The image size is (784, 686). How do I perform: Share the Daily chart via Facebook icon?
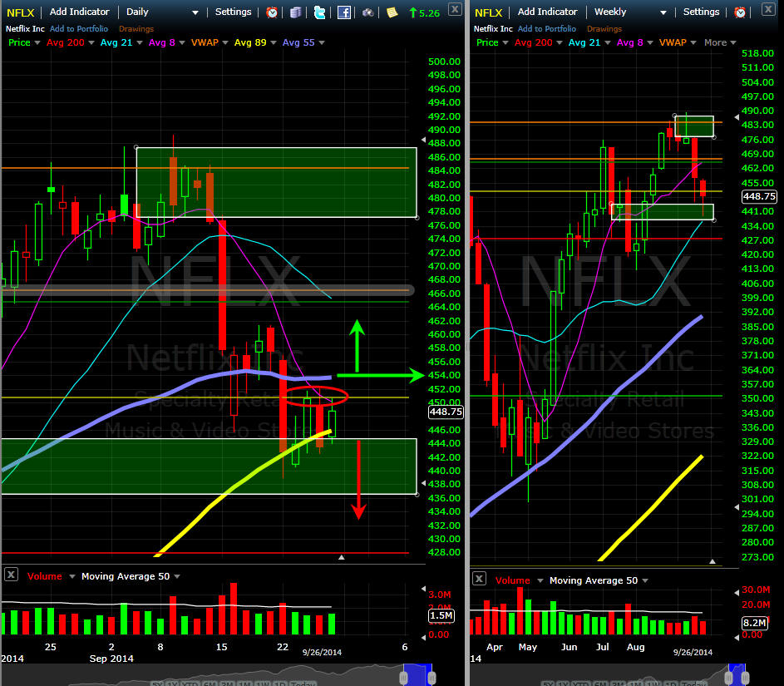344,12
